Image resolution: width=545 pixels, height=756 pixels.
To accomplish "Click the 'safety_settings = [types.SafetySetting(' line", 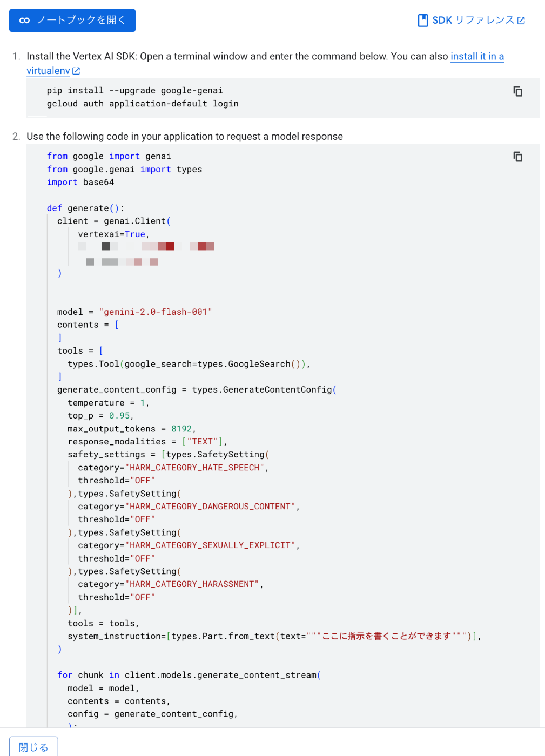I will pyautogui.click(x=169, y=455).
